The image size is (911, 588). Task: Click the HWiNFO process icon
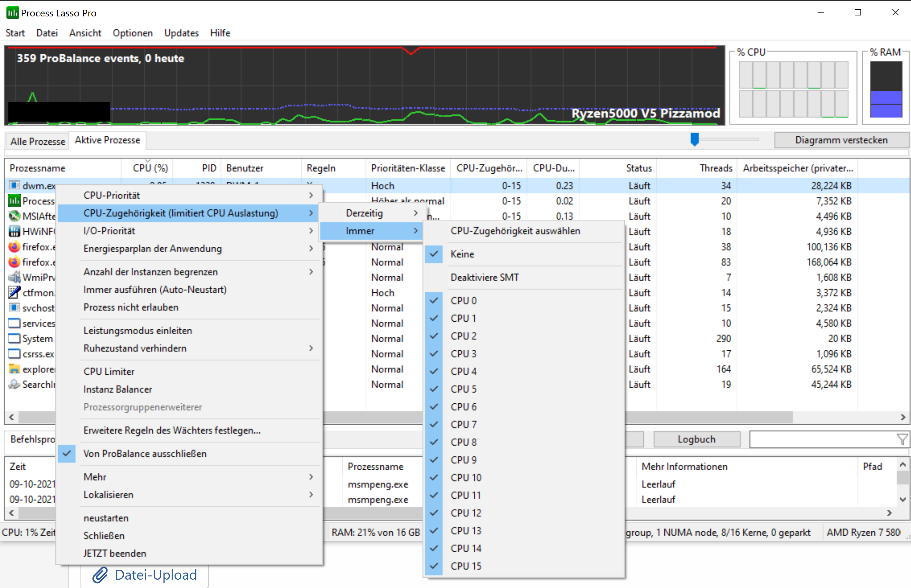14,231
